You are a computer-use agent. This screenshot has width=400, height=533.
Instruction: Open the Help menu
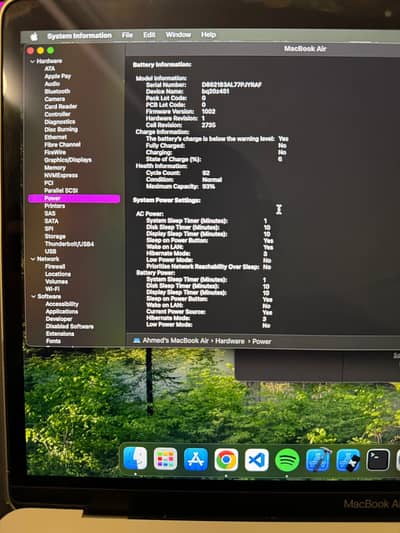208,35
